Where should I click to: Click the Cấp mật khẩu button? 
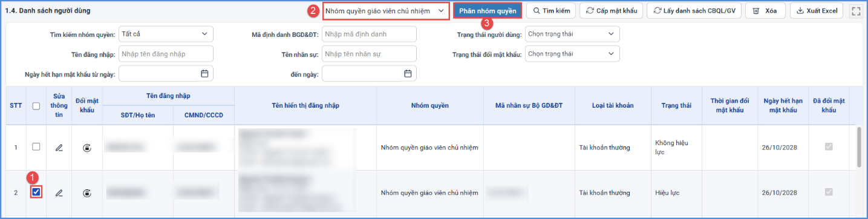(x=612, y=11)
